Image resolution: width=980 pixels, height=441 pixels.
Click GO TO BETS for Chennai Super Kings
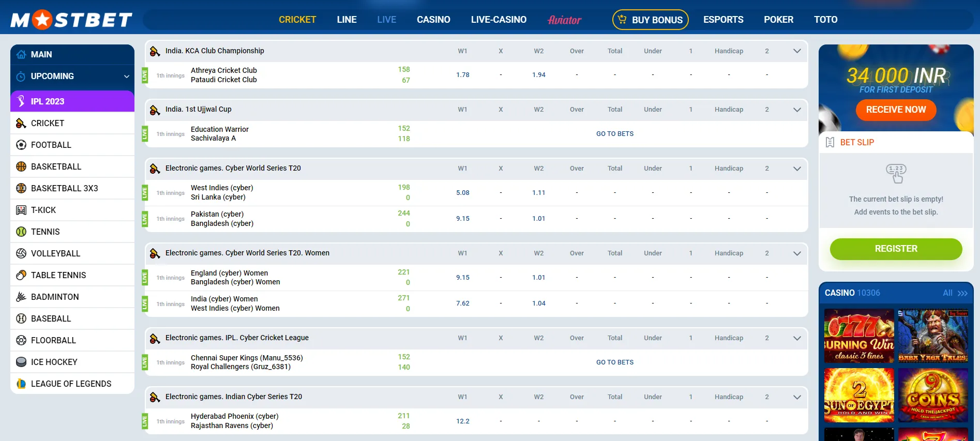pyautogui.click(x=615, y=362)
